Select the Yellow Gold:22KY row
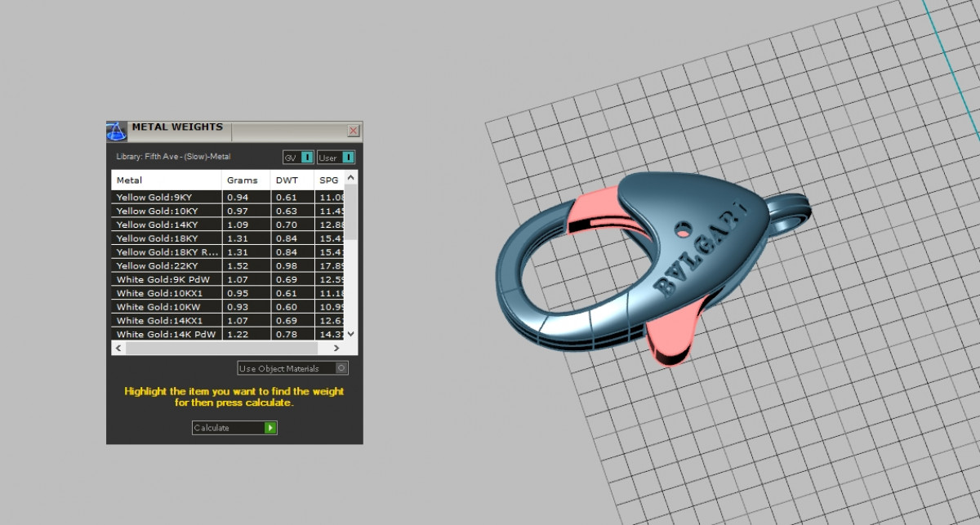The image size is (980, 525). pyautogui.click(x=228, y=265)
